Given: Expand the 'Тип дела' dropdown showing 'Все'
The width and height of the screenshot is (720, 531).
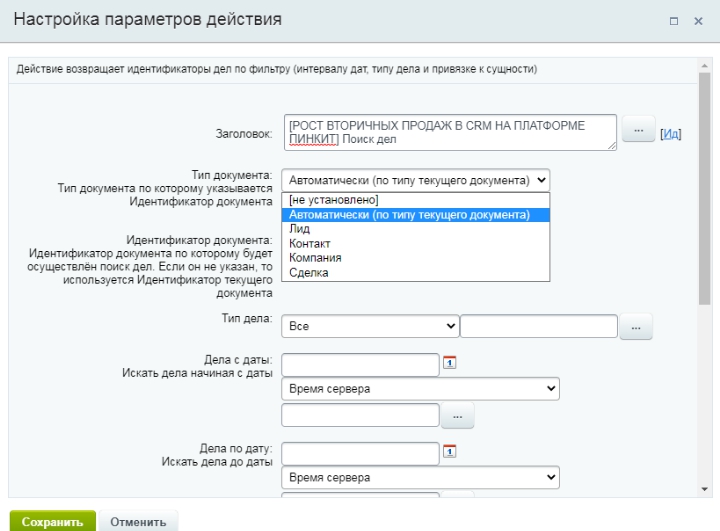Looking at the screenshot, I should click(x=370, y=326).
